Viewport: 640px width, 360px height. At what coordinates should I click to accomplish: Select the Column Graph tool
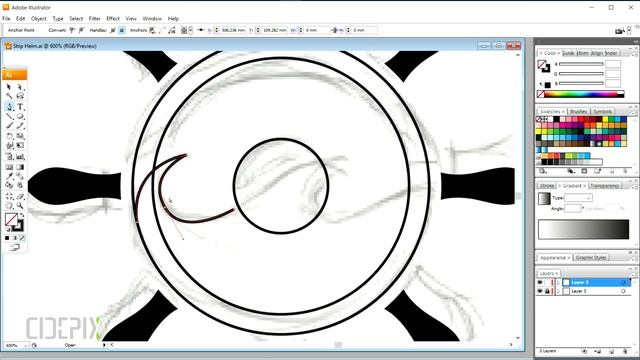click(20, 157)
